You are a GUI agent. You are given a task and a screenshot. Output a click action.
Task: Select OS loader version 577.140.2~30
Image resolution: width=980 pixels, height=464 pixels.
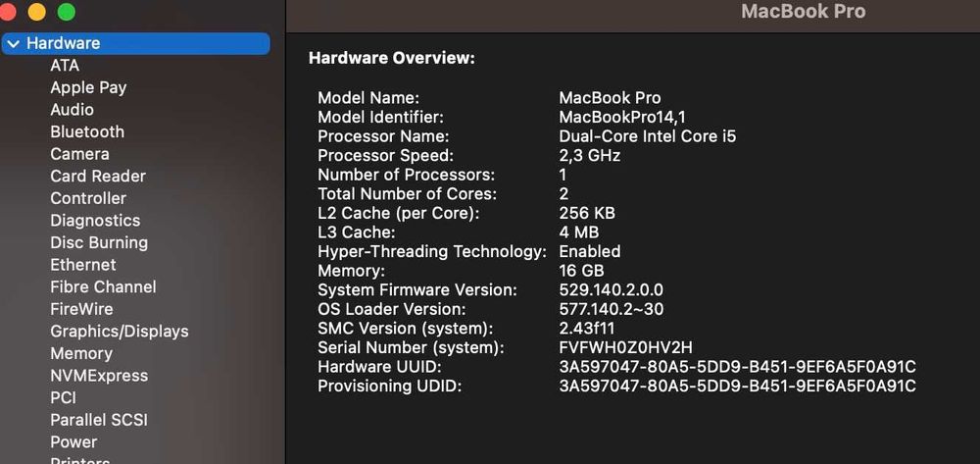pos(612,310)
